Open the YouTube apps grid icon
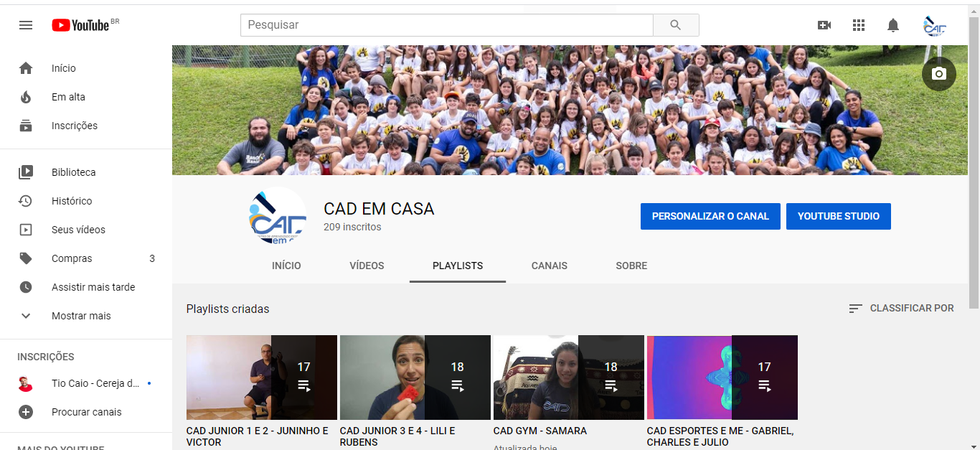 coord(859,25)
